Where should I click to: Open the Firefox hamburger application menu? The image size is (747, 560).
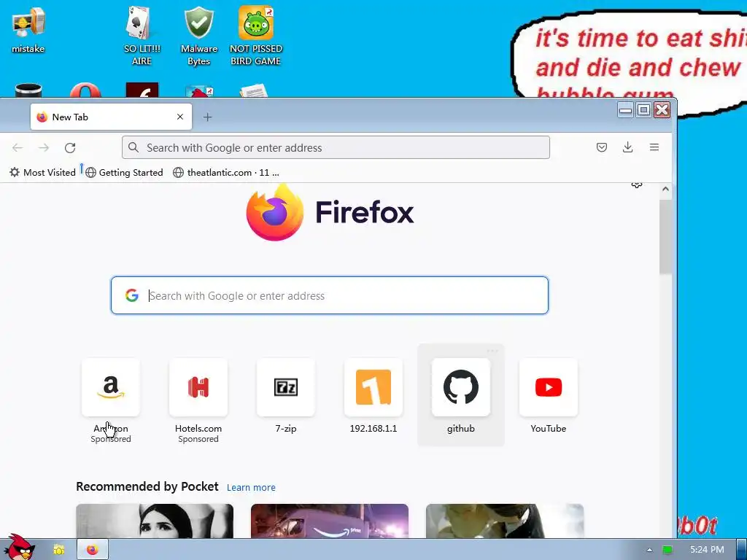pyautogui.click(x=654, y=147)
